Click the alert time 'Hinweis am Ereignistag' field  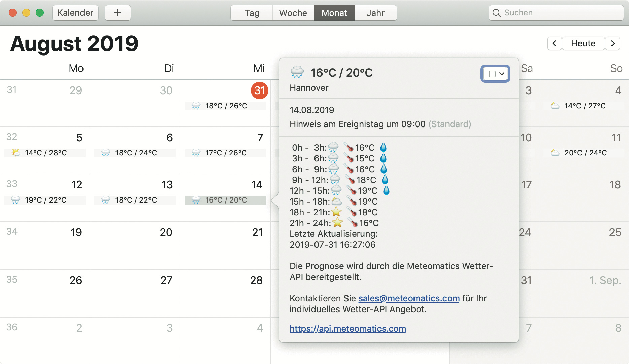coord(357,124)
